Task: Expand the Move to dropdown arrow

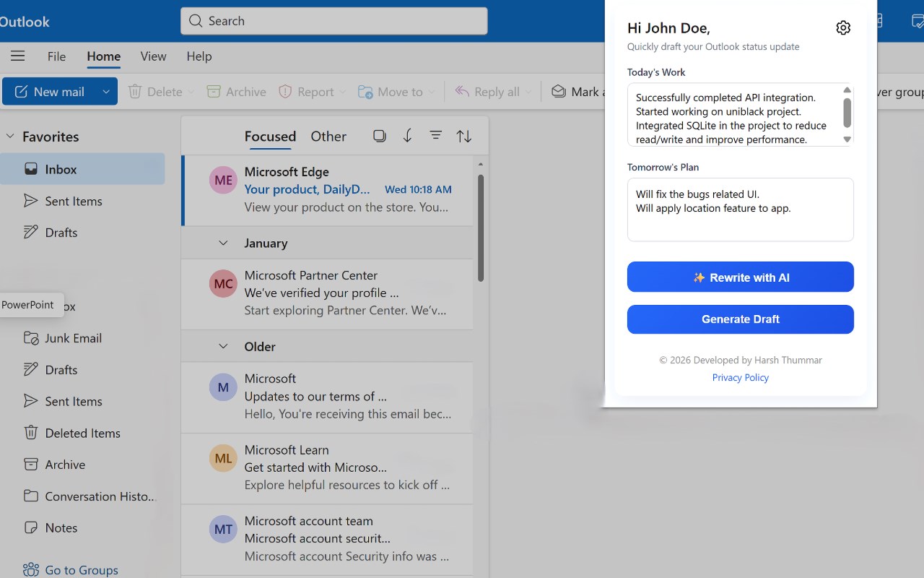Action: [432, 92]
